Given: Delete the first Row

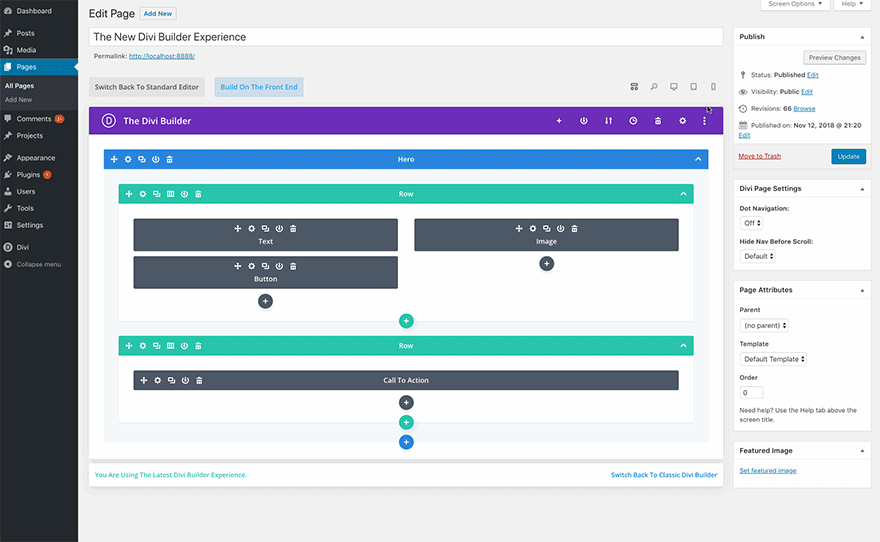Looking at the screenshot, I should (x=198, y=194).
